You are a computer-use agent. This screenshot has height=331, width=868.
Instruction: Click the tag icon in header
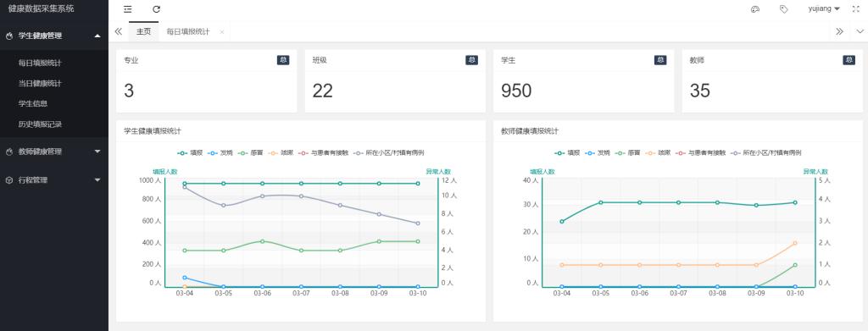(783, 9)
